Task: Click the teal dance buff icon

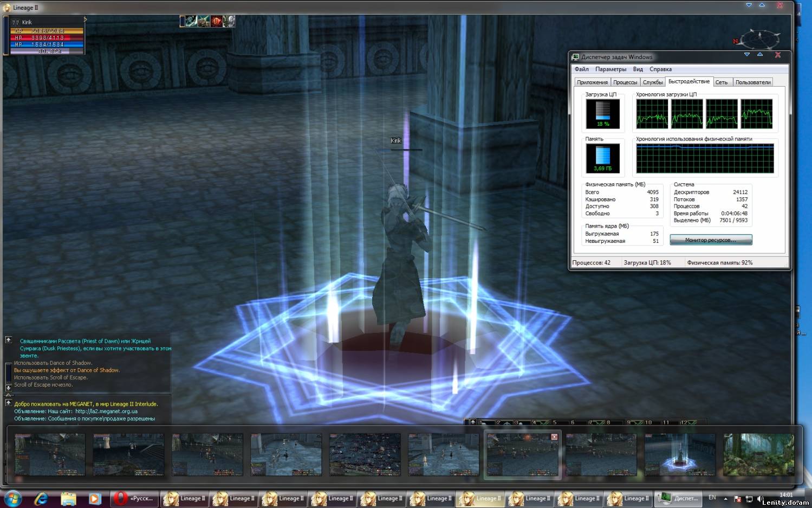Action: pyautogui.click(x=190, y=21)
